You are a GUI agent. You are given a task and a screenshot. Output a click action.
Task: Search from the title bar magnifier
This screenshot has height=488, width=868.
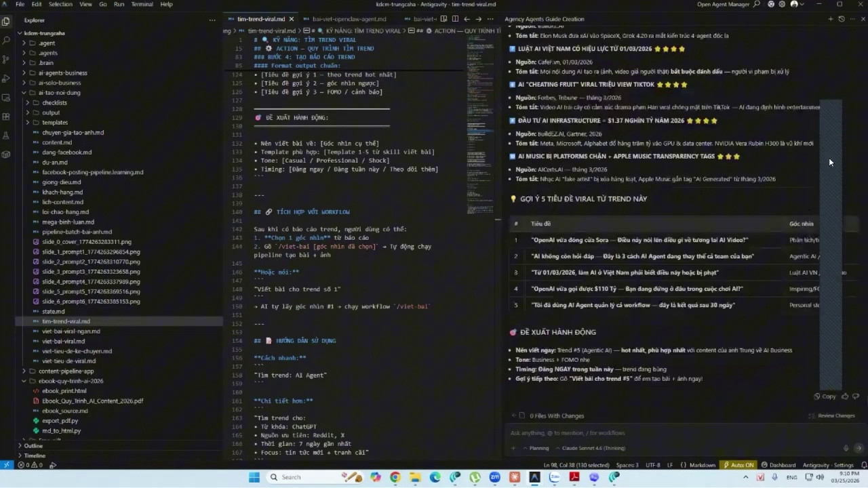point(757,4)
